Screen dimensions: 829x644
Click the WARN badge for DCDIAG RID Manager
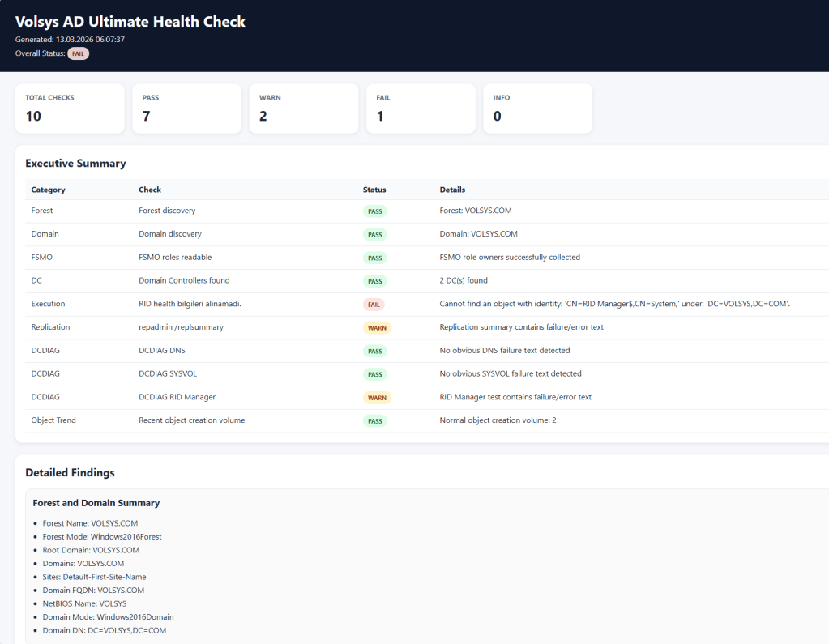point(377,398)
